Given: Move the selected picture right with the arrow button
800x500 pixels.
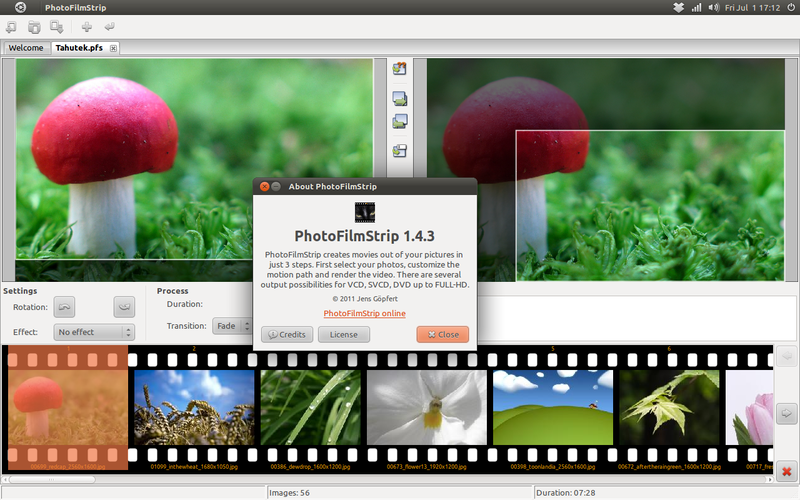Looking at the screenshot, I should click(787, 413).
